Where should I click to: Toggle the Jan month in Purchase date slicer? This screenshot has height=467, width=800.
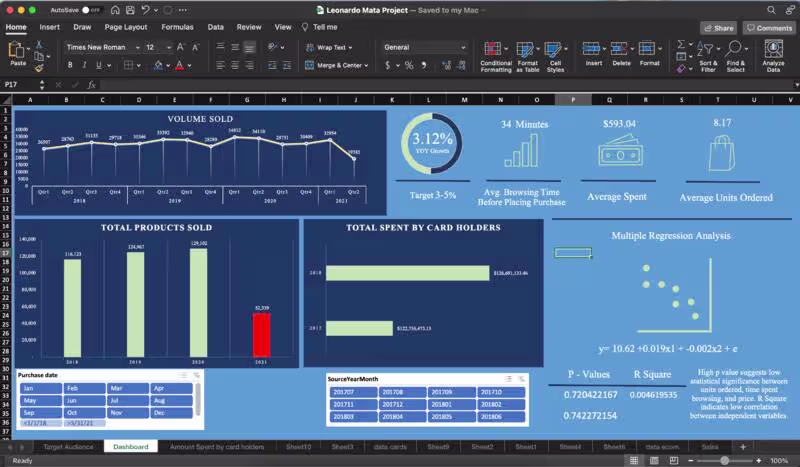[x=40, y=388]
